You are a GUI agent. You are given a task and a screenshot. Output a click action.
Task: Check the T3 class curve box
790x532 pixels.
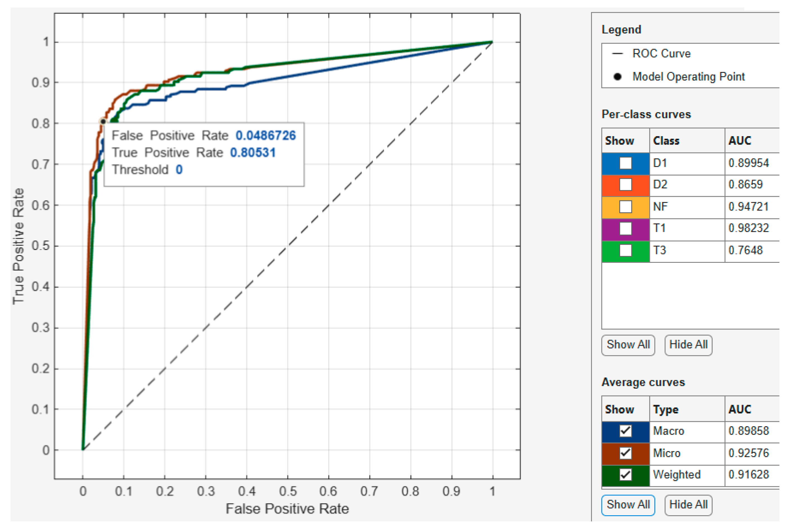tap(625, 251)
